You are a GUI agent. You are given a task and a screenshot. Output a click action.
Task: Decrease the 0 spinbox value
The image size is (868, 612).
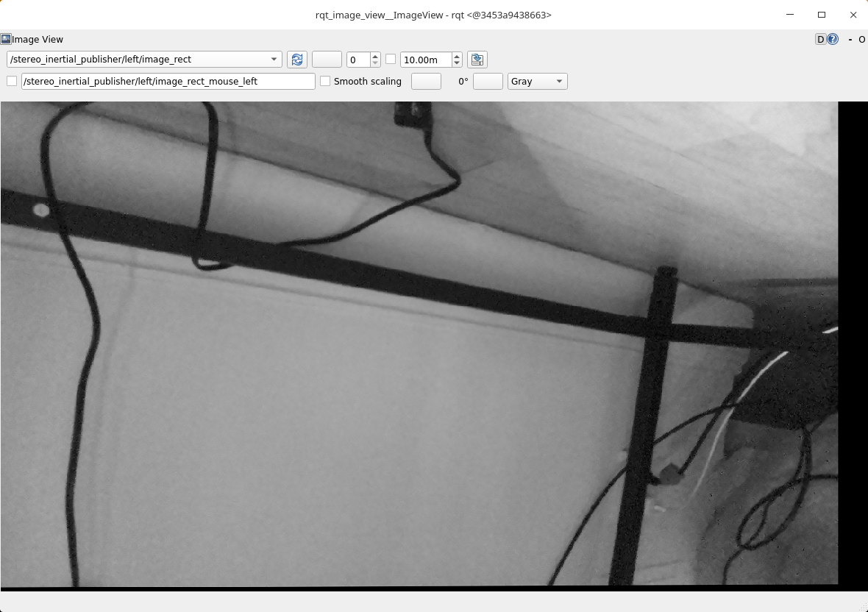[x=375, y=63]
